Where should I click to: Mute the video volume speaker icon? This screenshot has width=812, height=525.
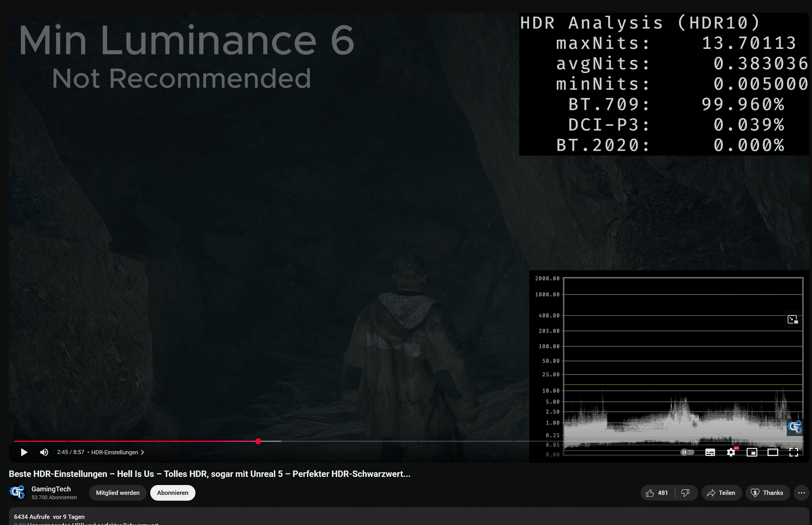pyautogui.click(x=44, y=452)
